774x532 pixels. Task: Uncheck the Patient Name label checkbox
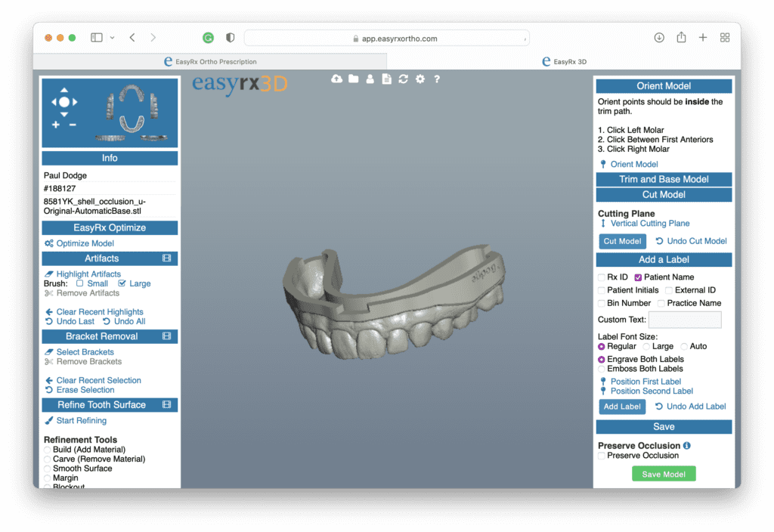(x=638, y=277)
